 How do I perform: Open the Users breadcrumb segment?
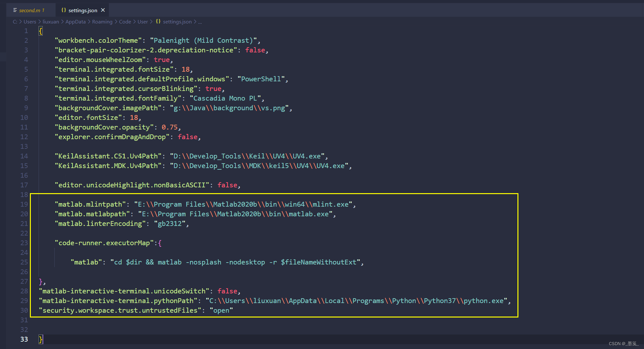point(30,22)
